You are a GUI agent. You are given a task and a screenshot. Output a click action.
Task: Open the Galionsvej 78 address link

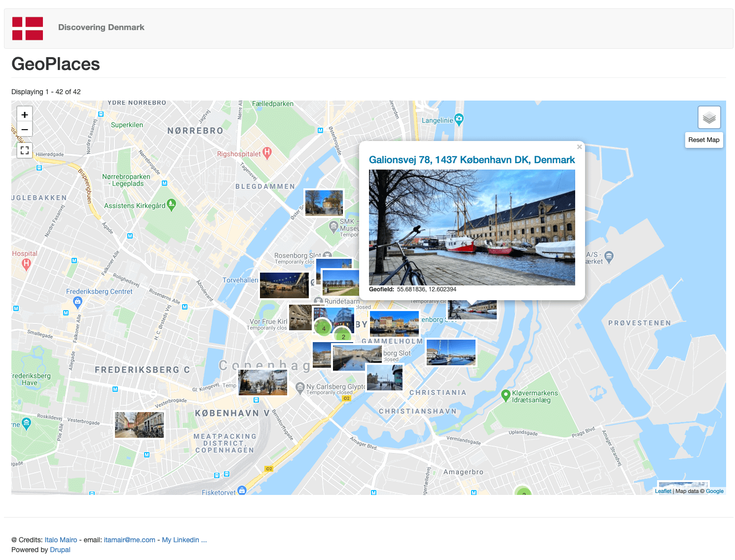(472, 160)
